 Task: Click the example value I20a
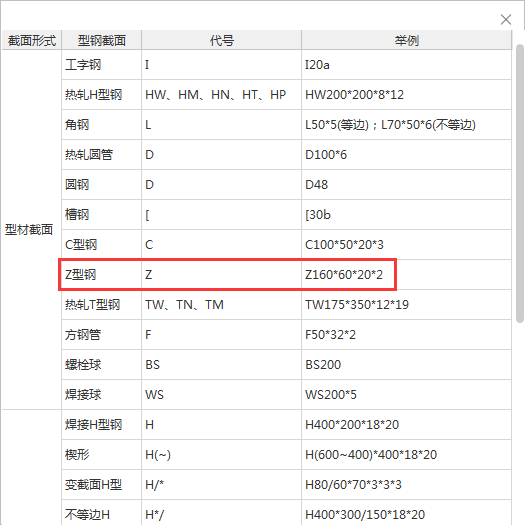[x=317, y=65]
